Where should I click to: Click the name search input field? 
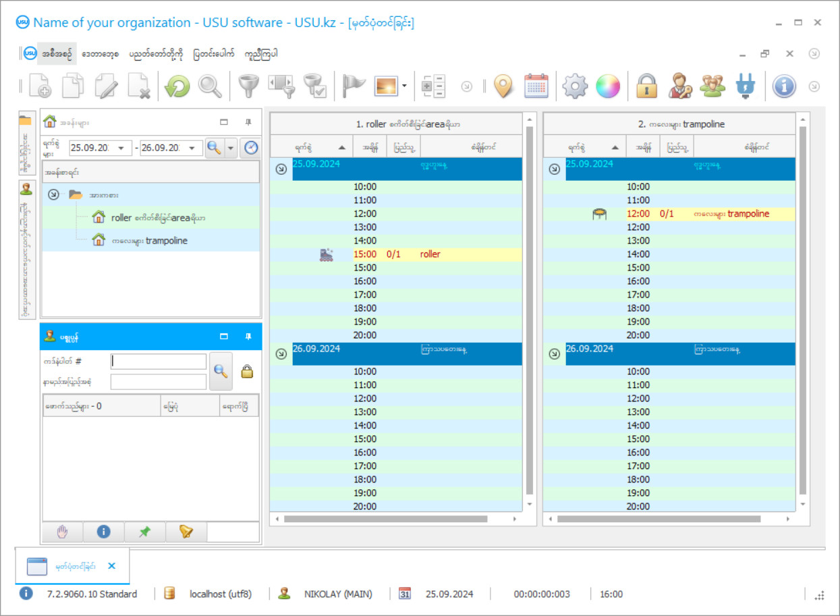[159, 382]
